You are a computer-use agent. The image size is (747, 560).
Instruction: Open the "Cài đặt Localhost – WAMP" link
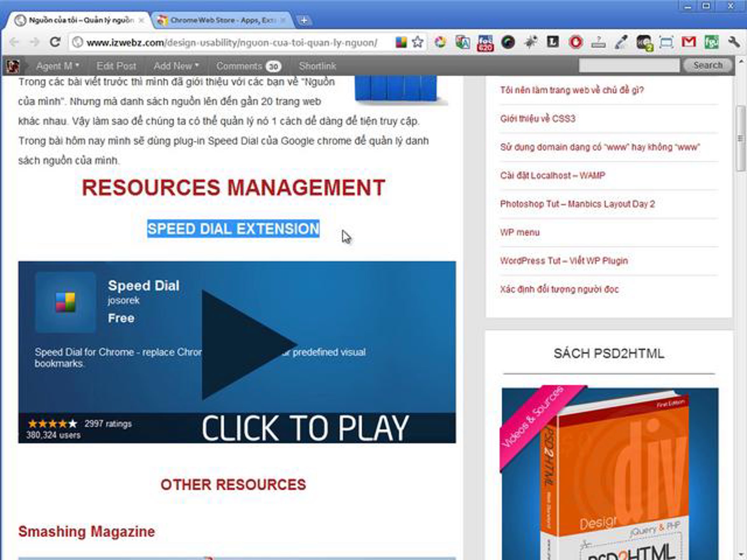point(552,175)
